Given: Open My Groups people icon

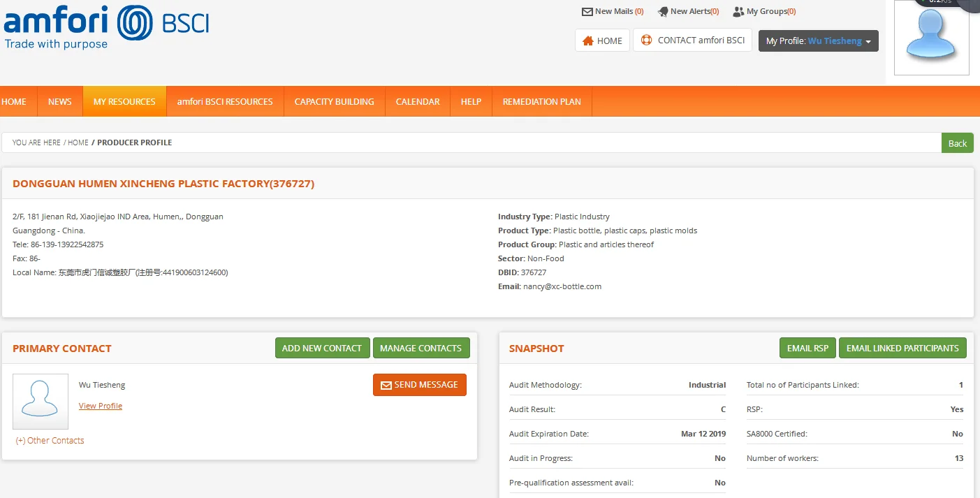Looking at the screenshot, I should click(x=738, y=12).
